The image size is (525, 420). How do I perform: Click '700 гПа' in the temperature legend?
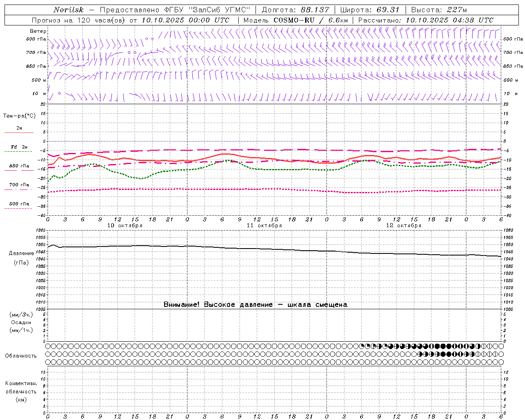click(x=19, y=185)
